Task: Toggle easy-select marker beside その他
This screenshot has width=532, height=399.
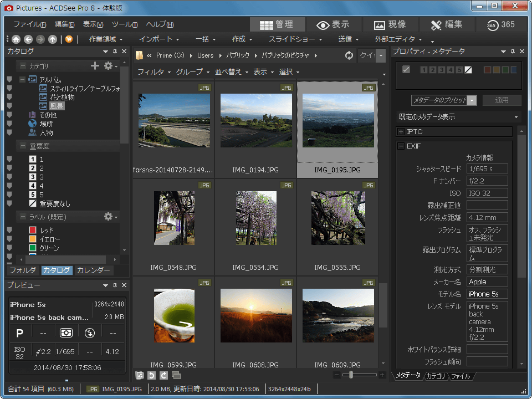Action: tap(9, 115)
